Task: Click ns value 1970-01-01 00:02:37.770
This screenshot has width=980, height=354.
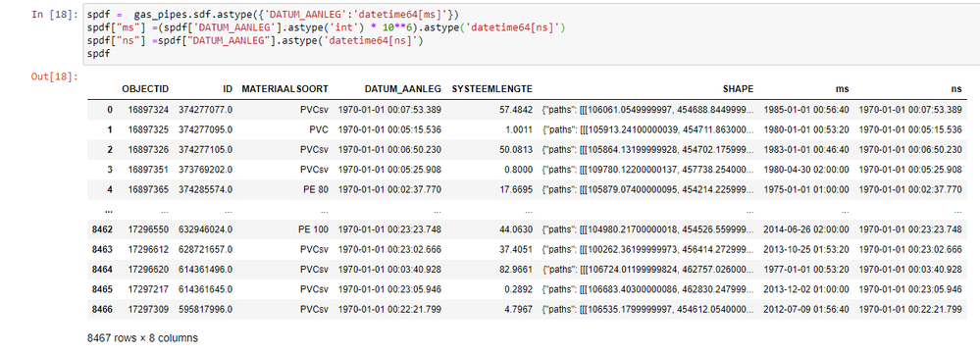Action: click(910, 189)
